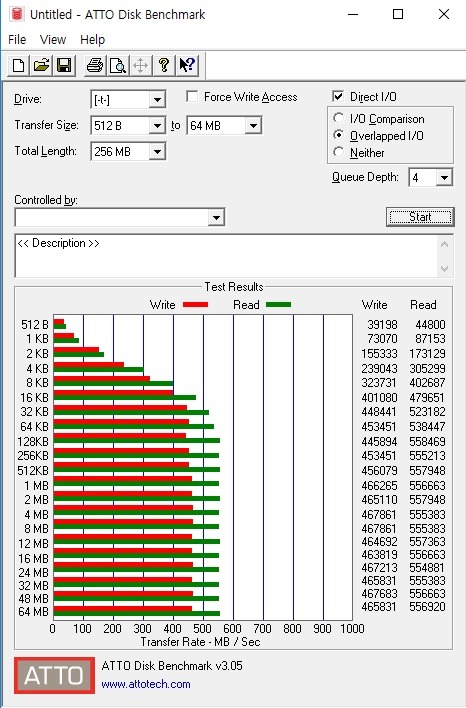
Task: Visit the www.attotech.com link
Action: pos(146,684)
